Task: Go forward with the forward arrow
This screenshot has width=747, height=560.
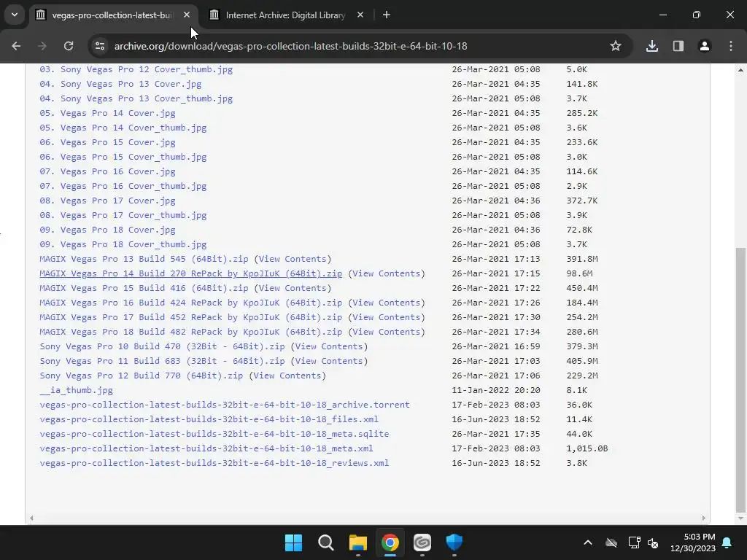Action: pyautogui.click(x=42, y=46)
